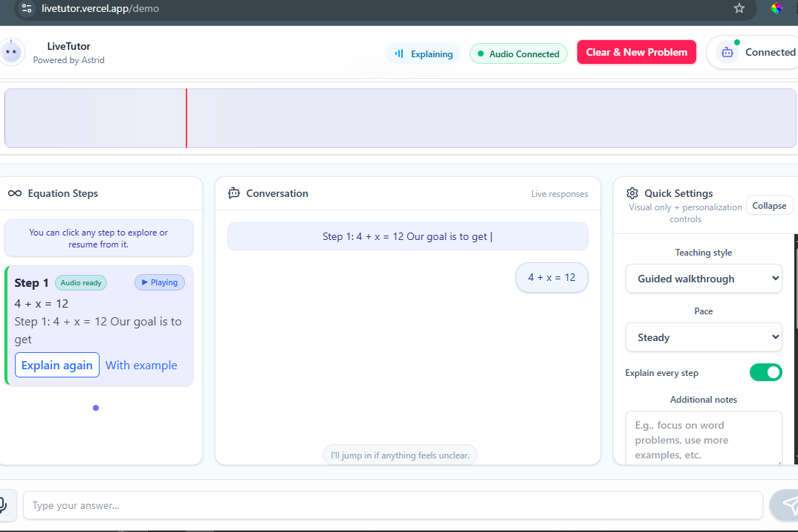Click the infinity icon beside Equation Steps
798x532 pixels.
coord(15,193)
